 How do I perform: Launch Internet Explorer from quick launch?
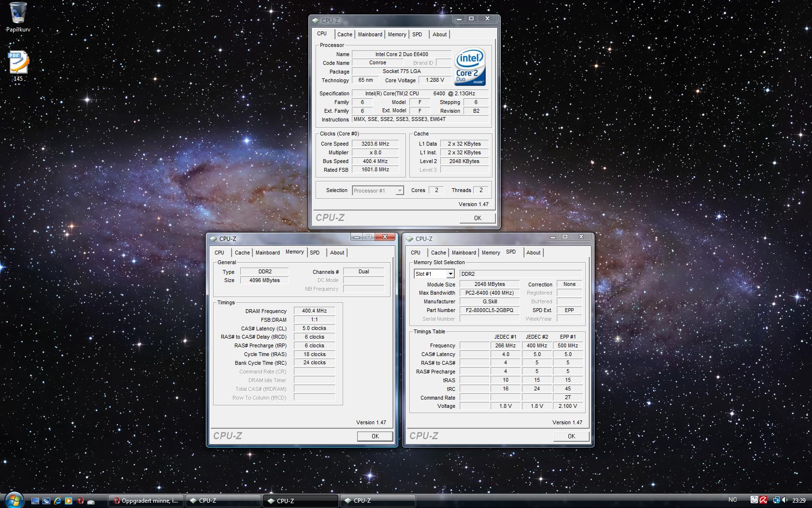58,501
